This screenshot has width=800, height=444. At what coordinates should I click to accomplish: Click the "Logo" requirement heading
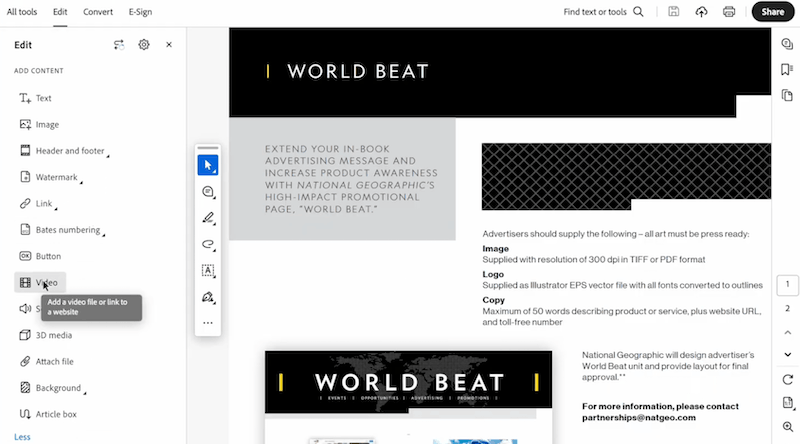493,274
